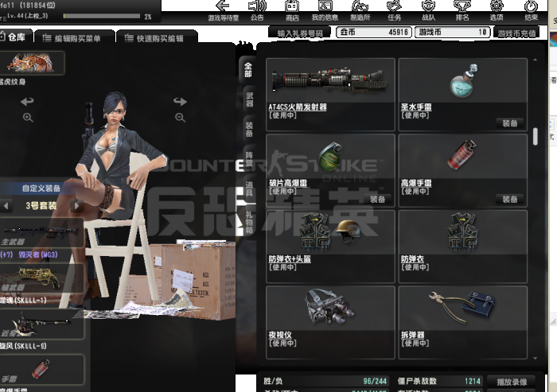Click the inventory scrollbar thumb
557x392 pixels.
[535, 137]
